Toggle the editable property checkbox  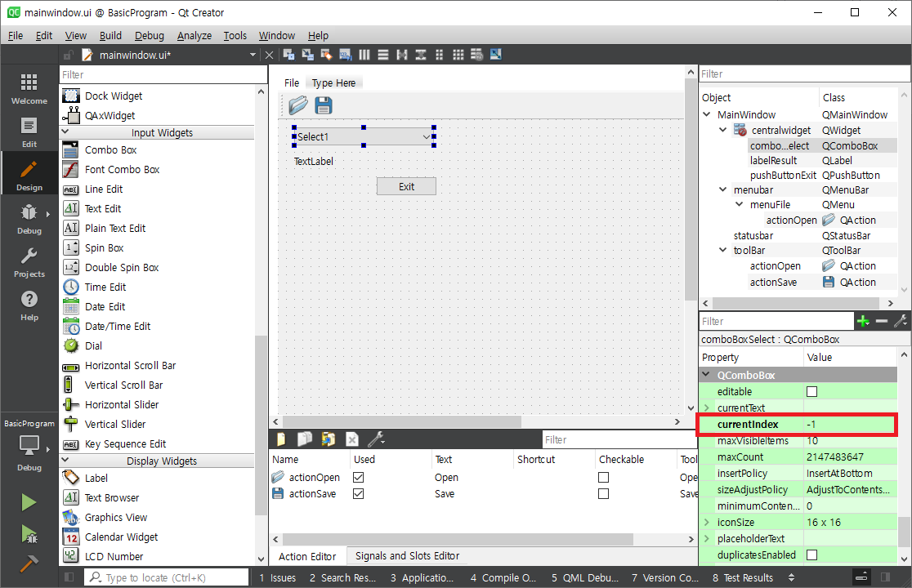[x=812, y=392]
